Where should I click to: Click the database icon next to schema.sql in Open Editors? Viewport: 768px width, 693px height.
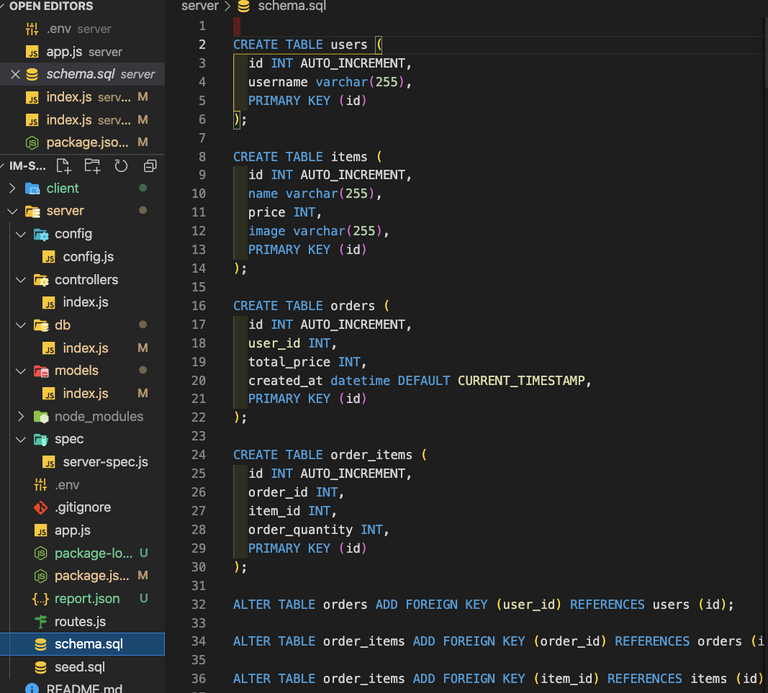click(32, 74)
